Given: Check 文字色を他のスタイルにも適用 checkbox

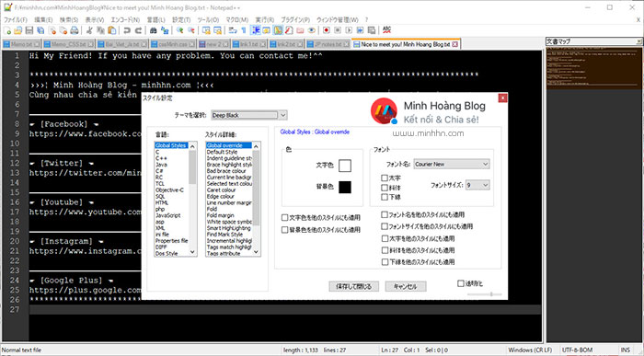Looking at the screenshot, I should (284, 218).
